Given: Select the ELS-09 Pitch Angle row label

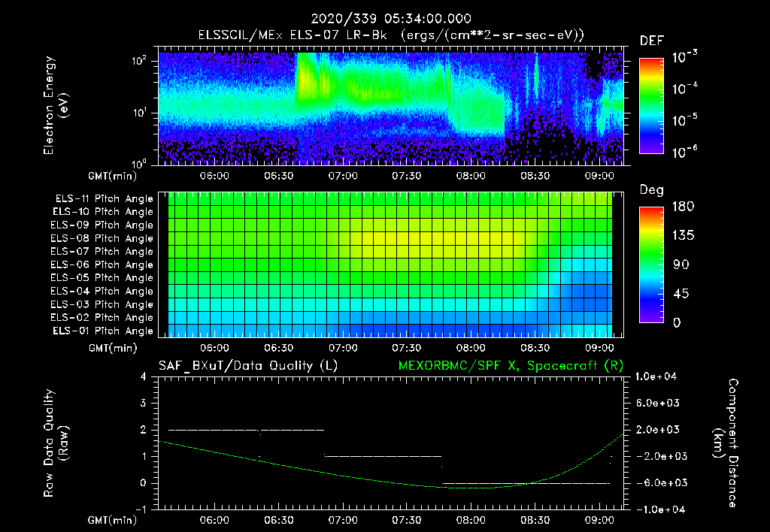Looking at the screenshot, I should coord(102,225).
